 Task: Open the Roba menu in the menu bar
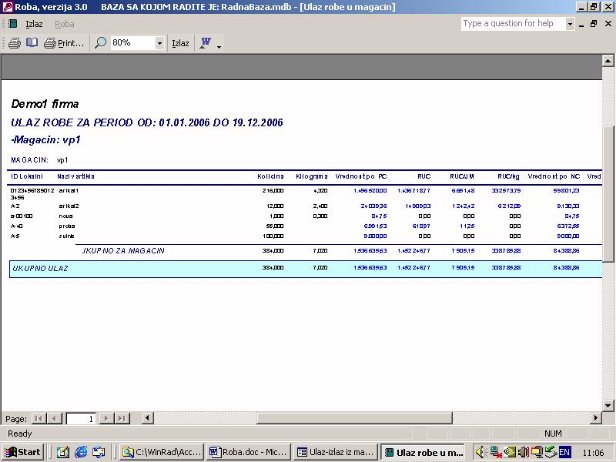pos(66,23)
